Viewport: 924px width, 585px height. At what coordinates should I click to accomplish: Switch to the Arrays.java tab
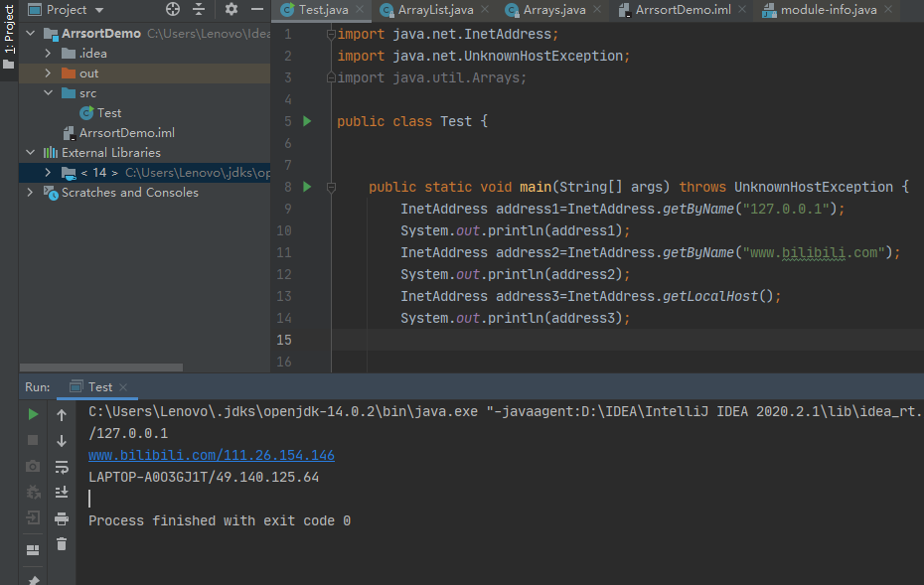click(x=554, y=9)
